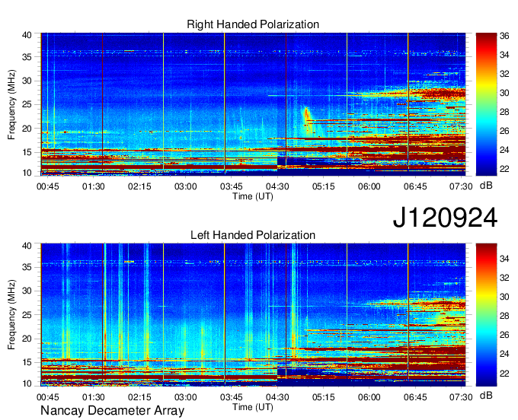Click the dB unit label of the left-handed plot

486,395
